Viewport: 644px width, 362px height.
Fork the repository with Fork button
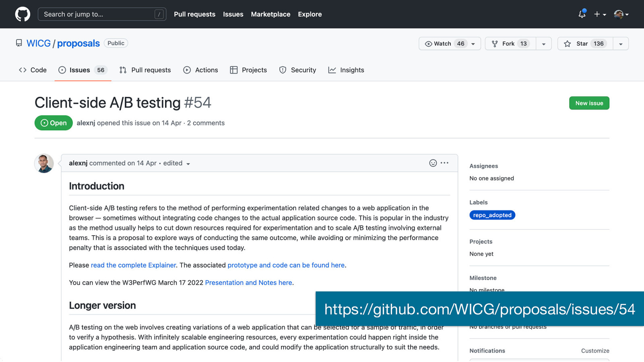[x=510, y=43]
